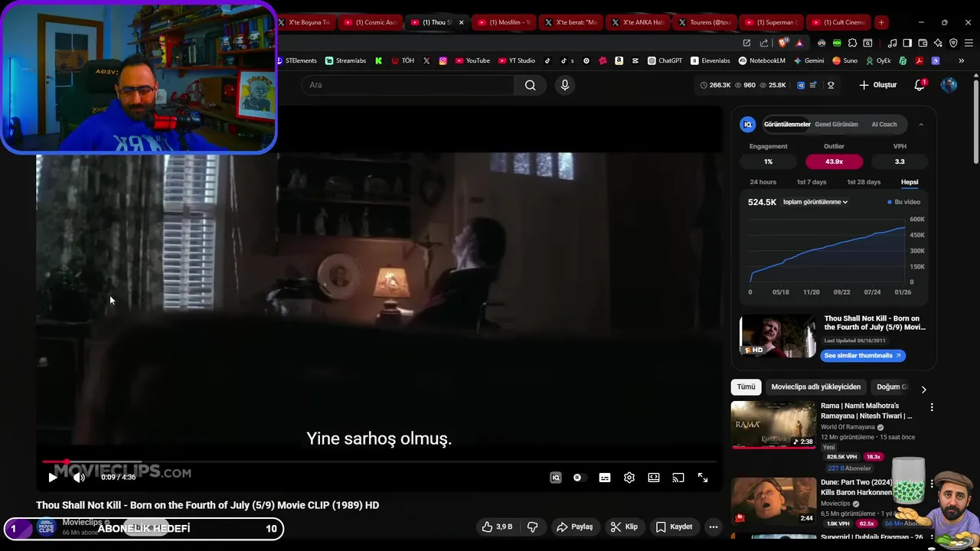Open the Thou Shall Not Kill vidIQ thumbnail
The width and height of the screenshot is (980, 551).
[778, 336]
